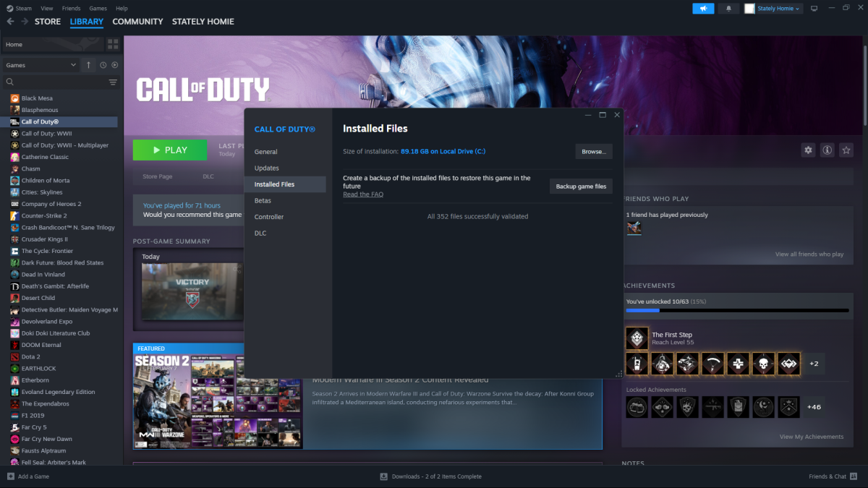Open the Read the FAQ link
This screenshot has height=488, width=868.
click(x=363, y=194)
